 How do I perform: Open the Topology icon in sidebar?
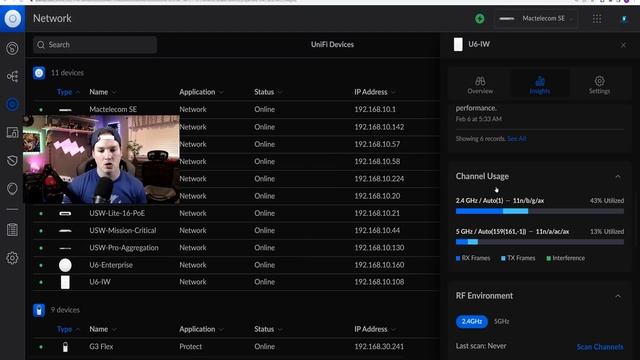[12, 76]
